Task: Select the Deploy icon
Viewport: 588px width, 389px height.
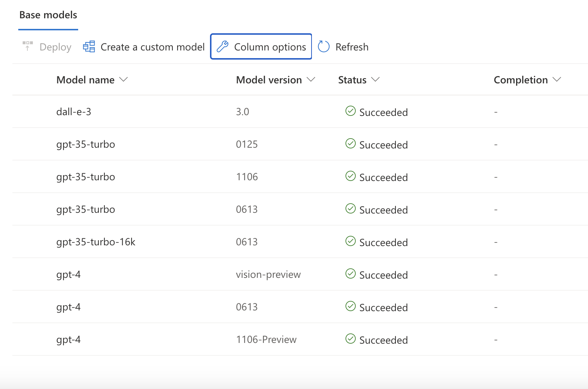Action: point(28,46)
